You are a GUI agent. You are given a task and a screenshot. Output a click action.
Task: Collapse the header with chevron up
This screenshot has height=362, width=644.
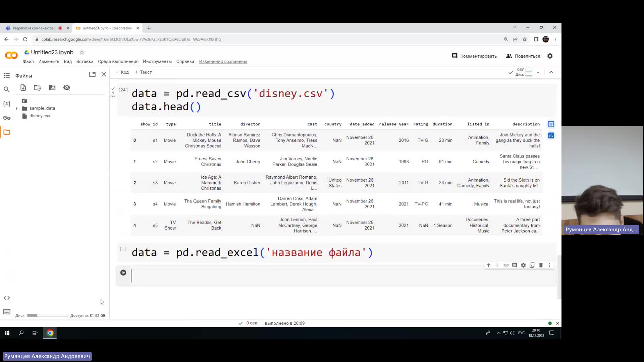551,72
